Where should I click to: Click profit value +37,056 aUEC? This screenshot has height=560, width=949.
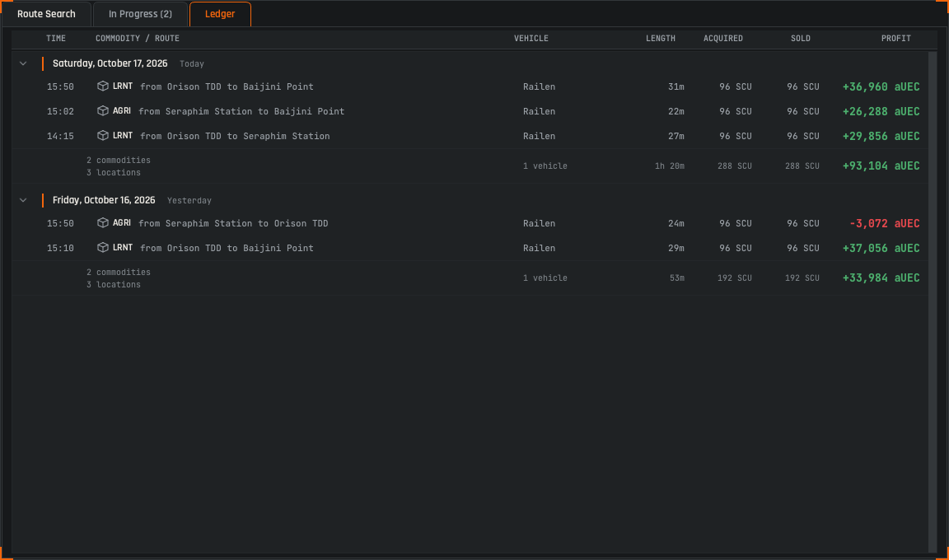(x=881, y=248)
